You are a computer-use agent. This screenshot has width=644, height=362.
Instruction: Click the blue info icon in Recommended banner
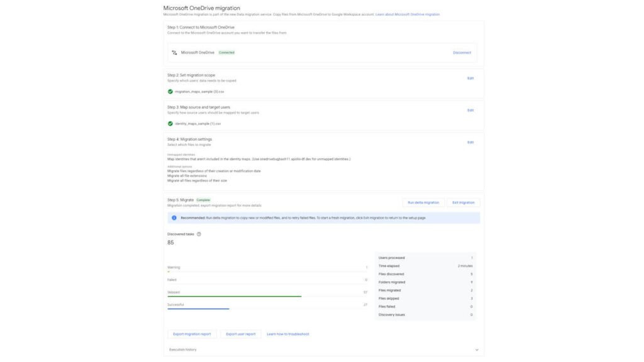tap(174, 218)
